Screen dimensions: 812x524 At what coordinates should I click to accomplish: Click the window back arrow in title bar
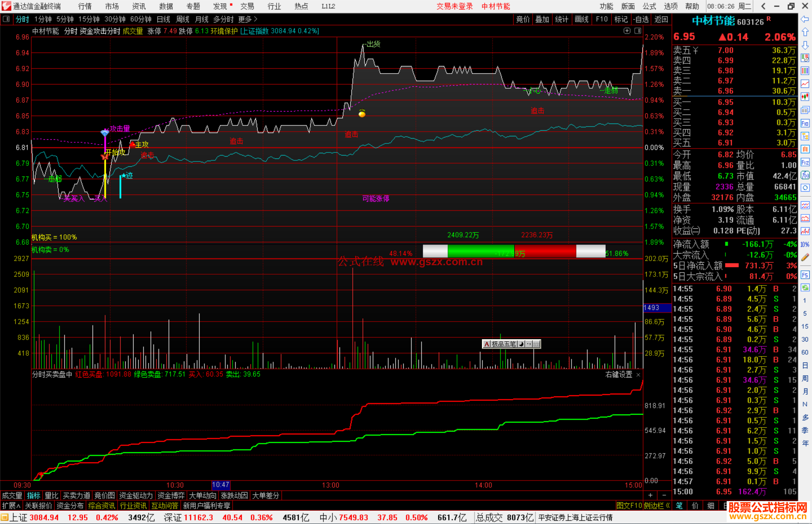coord(764,6)
